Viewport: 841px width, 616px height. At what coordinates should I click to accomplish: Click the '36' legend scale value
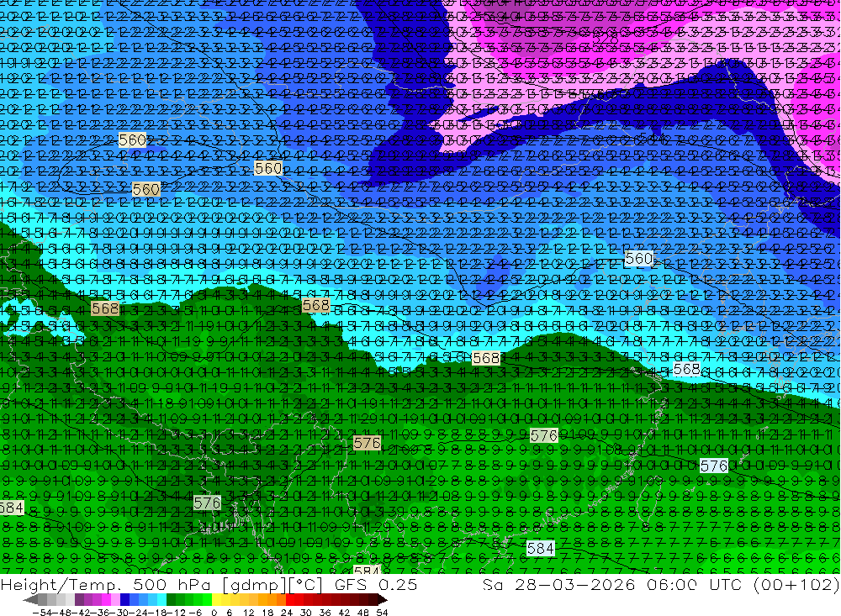325,613
